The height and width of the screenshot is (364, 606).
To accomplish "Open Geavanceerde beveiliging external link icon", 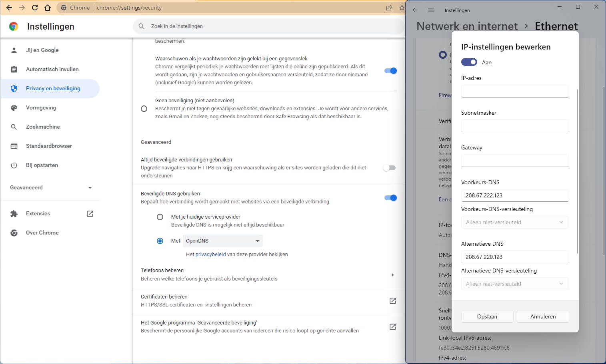I will [x=393, y=327].
